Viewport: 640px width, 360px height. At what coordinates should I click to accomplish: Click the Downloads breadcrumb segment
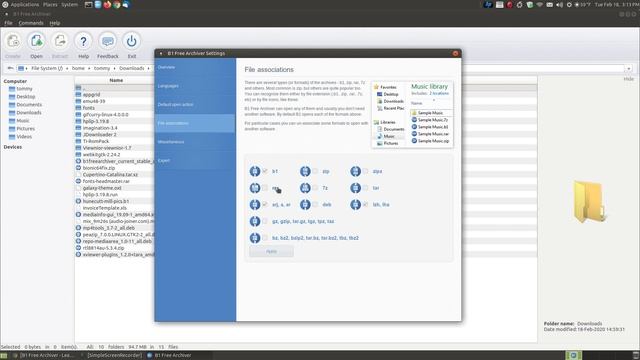131,68
